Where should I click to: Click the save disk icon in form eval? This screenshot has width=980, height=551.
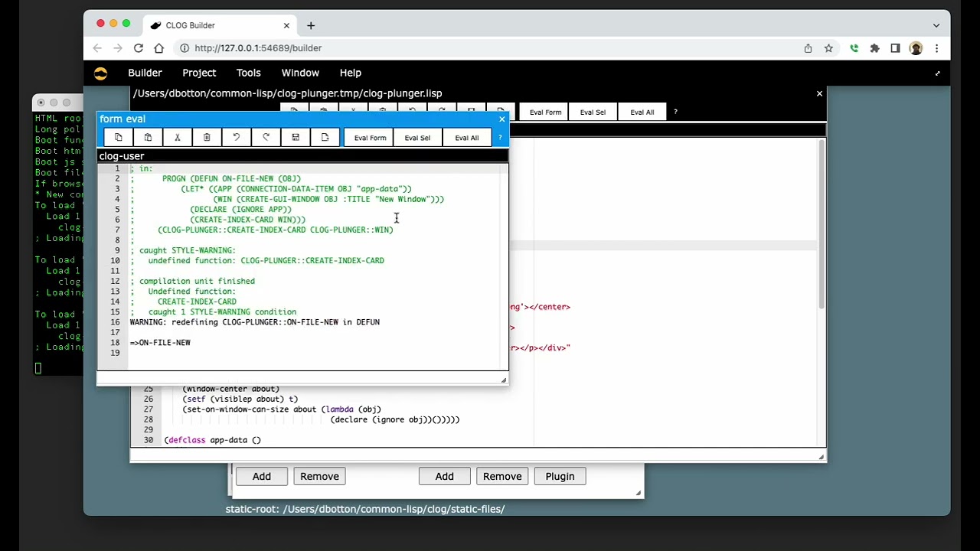coord(295,138)
